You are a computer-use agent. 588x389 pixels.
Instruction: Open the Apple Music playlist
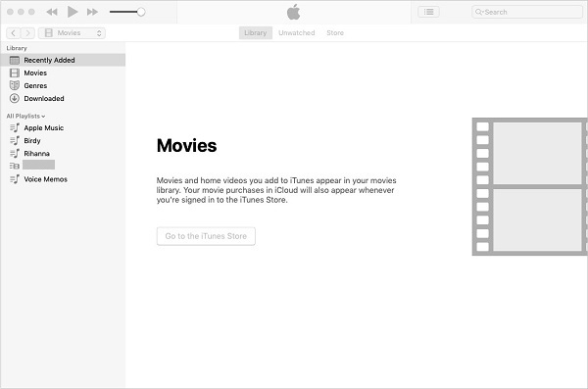tap(63, 128)
